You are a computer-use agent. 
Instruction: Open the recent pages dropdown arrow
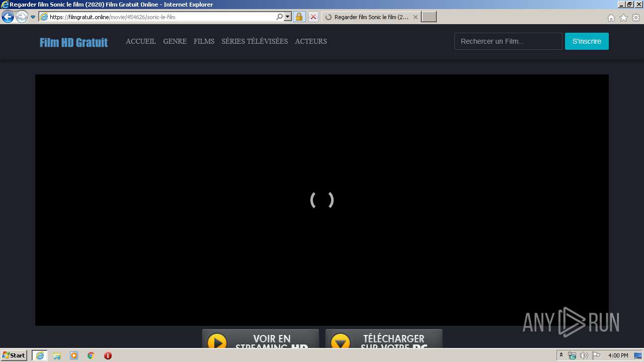pyautogui.click(x=33, y=17)
